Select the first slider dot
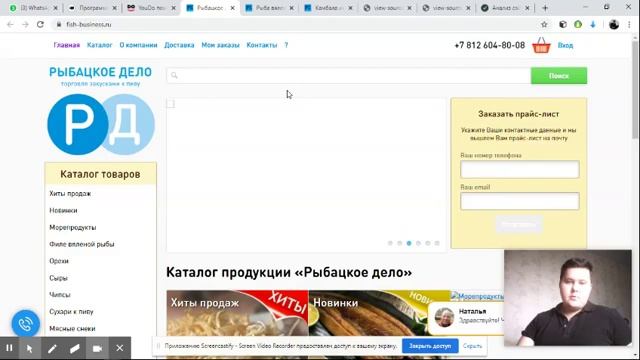 [x=390, y=243]
